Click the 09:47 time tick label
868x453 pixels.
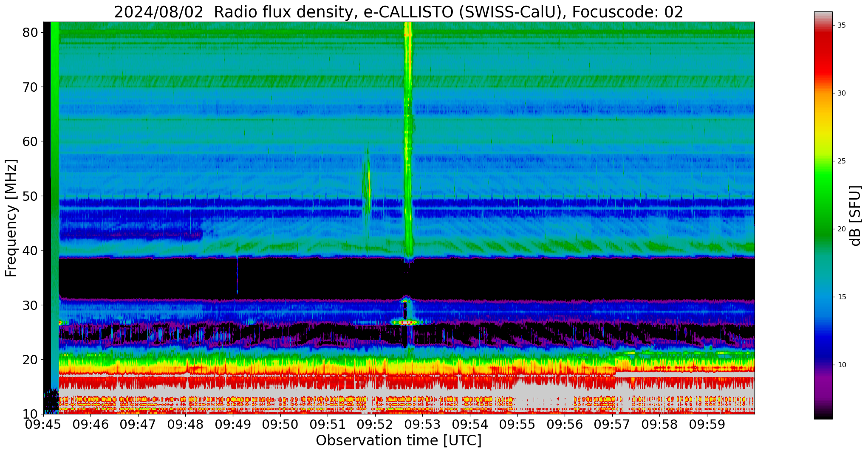pos(138,424)
